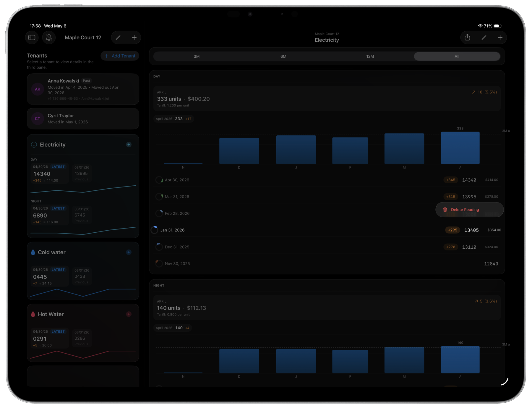Open the Day latest reading 14340
532x408 pixels.
(50, 174)
